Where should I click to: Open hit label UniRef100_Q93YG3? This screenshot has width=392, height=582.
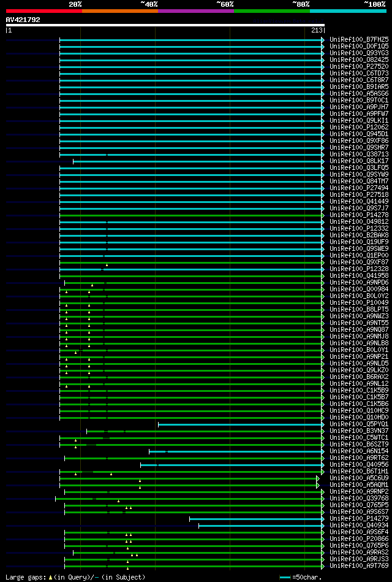(359, 53)
